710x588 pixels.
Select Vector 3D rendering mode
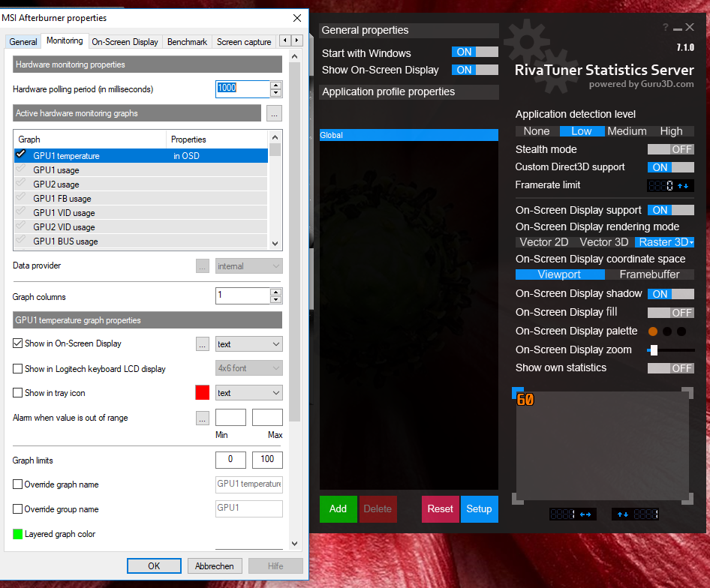[604, 242]
